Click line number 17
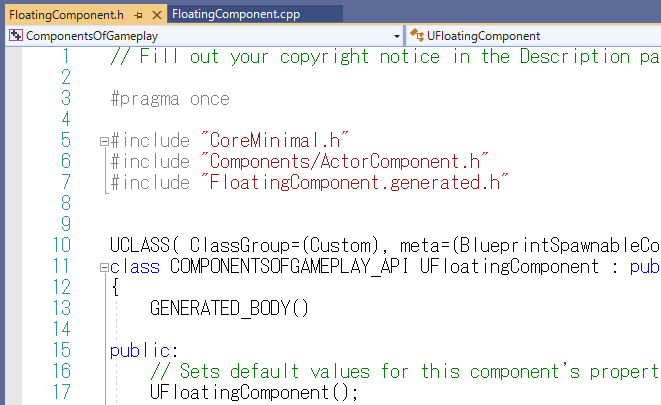The height and width of the screenshot is (405, 661). (x=62, y=393)
